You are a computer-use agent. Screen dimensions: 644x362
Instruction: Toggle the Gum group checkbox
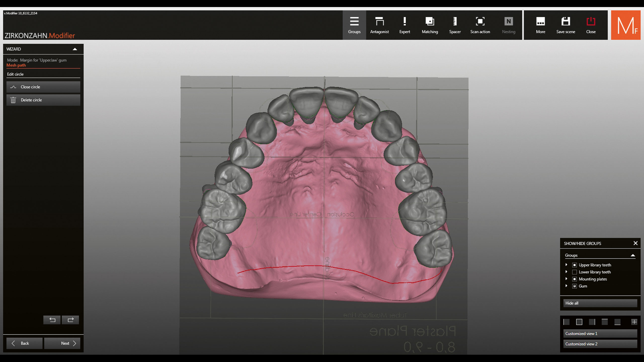point(574,286)
